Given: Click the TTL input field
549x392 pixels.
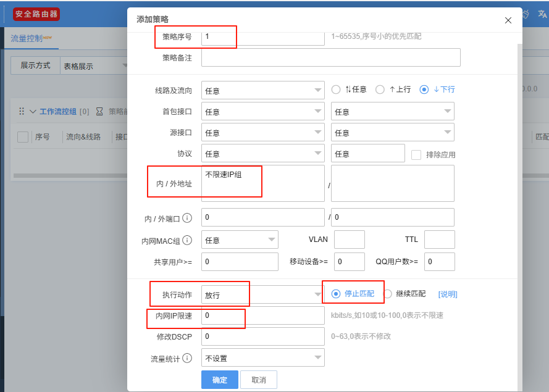Looking at the screenshot, I should click(x=440, y=240).
